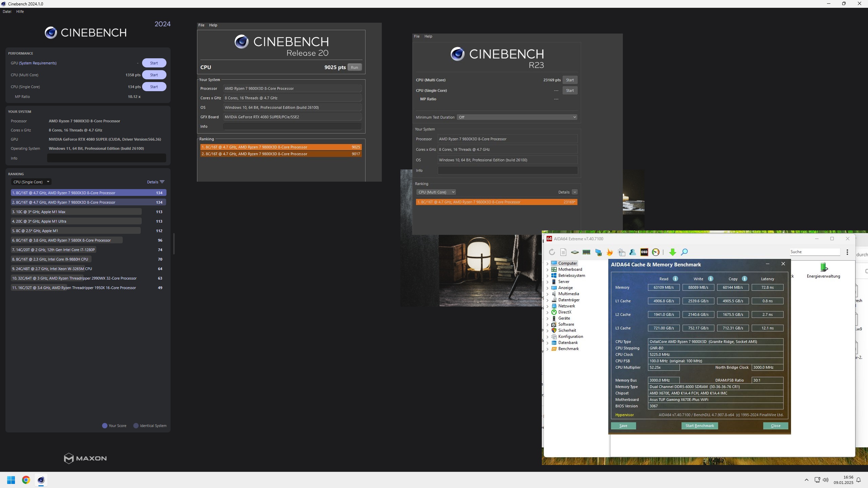The image size is (868, 488).
Task: Open the Datei menu in Cinebench 2024
Action: click(x=7, y=12)
